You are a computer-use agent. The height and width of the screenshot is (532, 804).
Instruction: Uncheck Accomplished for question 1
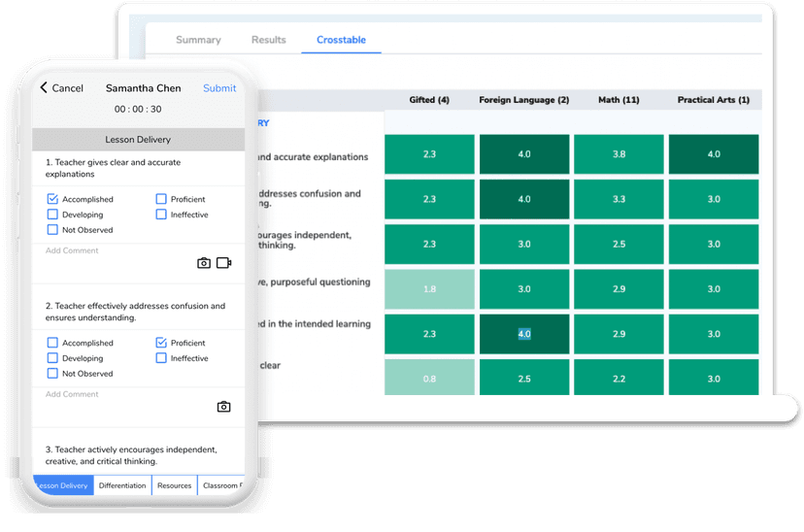(52, 199)
